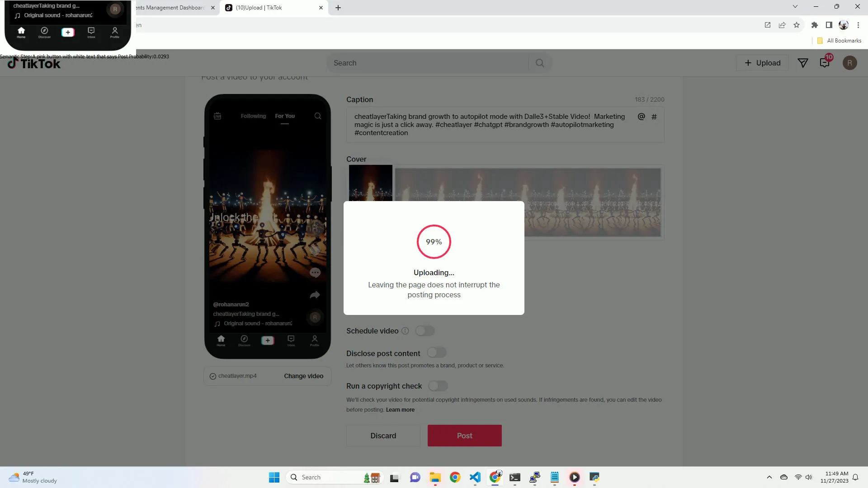The image size is (868, 488).
Task: Click the cover frame strip selector
Action: 528,202
